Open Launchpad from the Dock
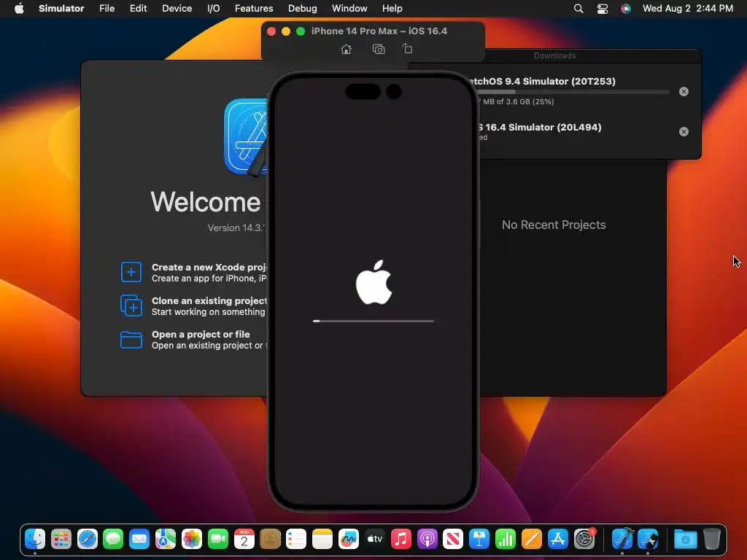 61,539
